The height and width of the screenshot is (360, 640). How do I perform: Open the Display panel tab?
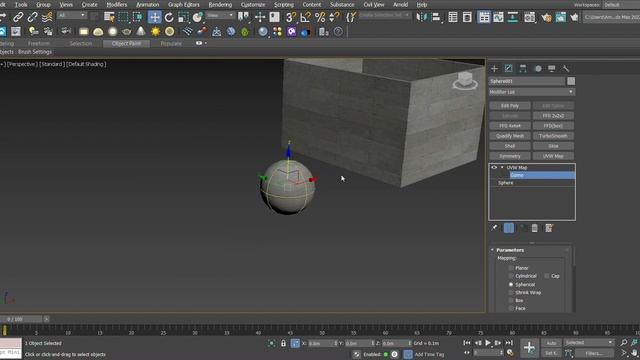[x=551, y=69]
